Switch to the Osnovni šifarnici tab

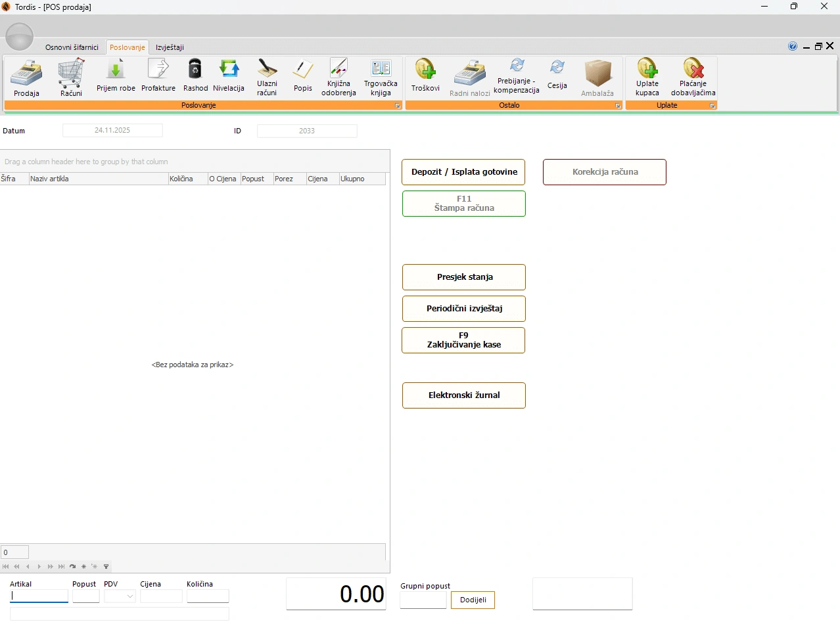pos(72,47)
